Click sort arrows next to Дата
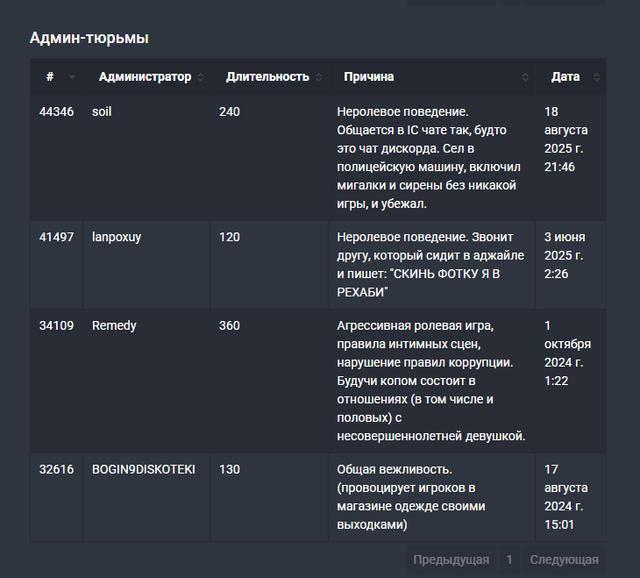Viewport: 640px width, 578px height. 596,77
